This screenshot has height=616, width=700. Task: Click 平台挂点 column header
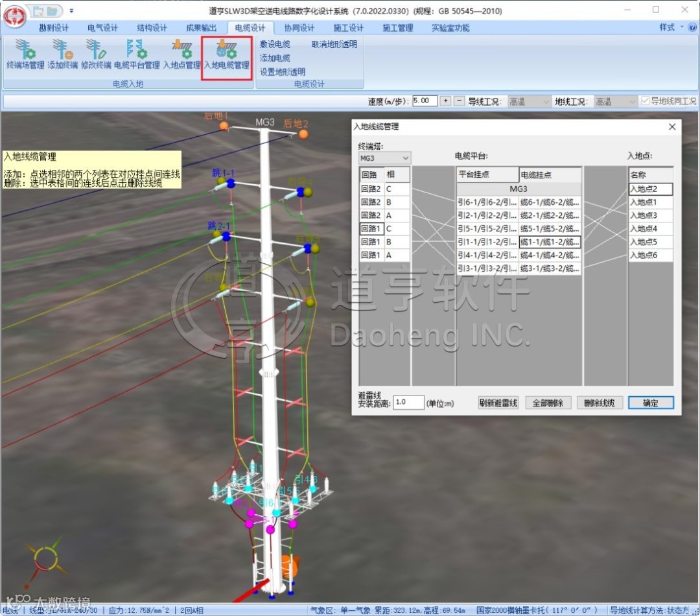pyautogui.click(x=487, y=174)
